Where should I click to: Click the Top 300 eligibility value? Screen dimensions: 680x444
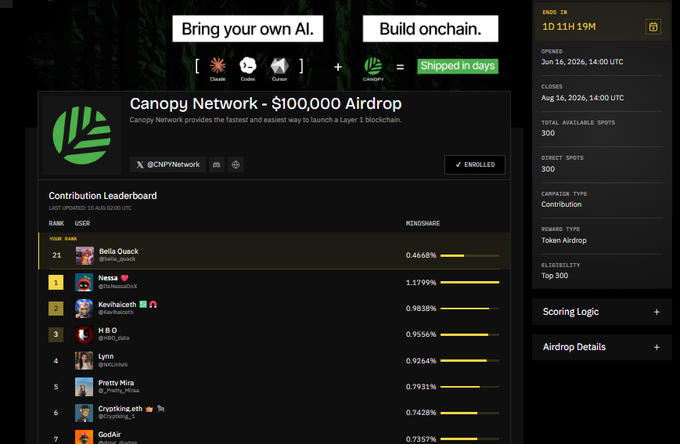pos(555,275)
